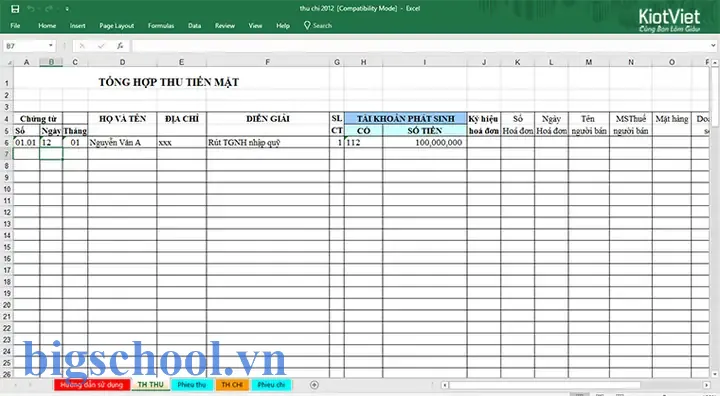
Task: Open the Review ribbon tab
Action: pos(225,26)
